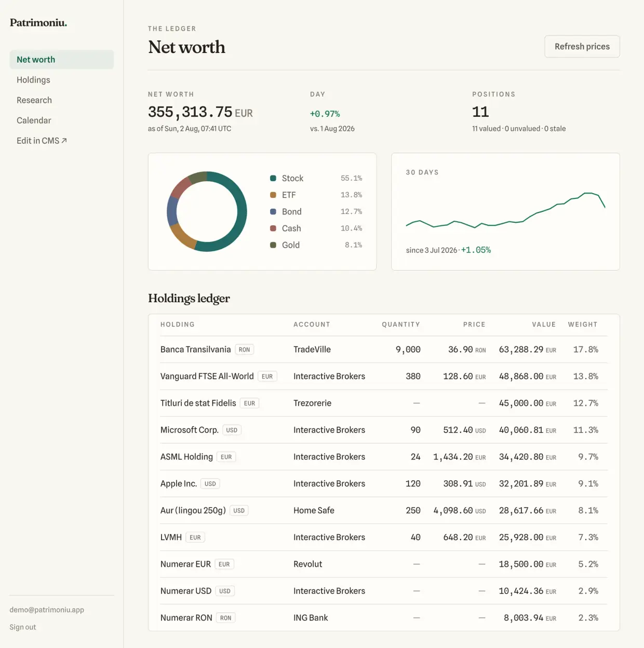Click the Gold green legend swatch
The width and height of the screenshot is (644, 648).
[x=273, y=245]
